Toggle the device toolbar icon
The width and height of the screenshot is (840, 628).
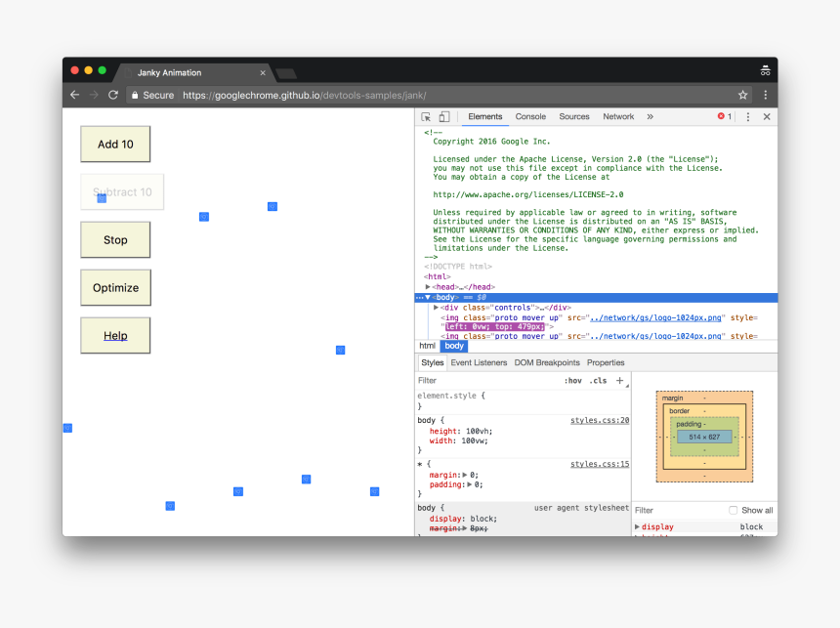click(443, 117)
